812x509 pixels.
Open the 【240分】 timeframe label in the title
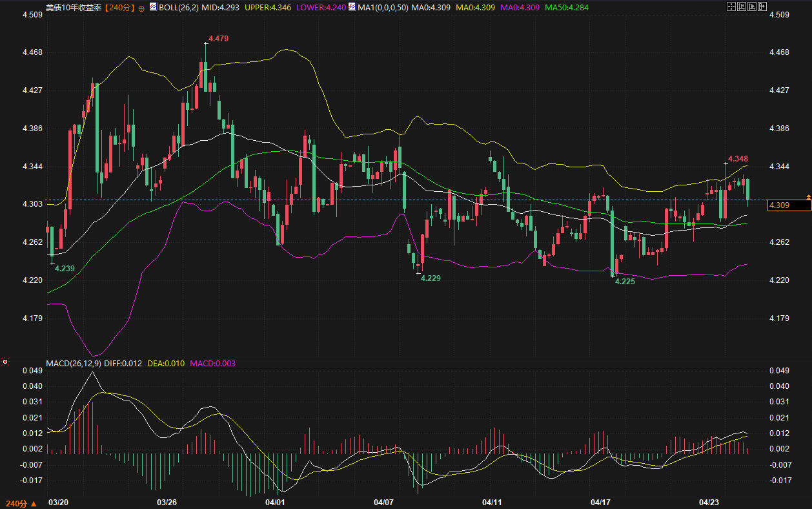coord(119,7)
